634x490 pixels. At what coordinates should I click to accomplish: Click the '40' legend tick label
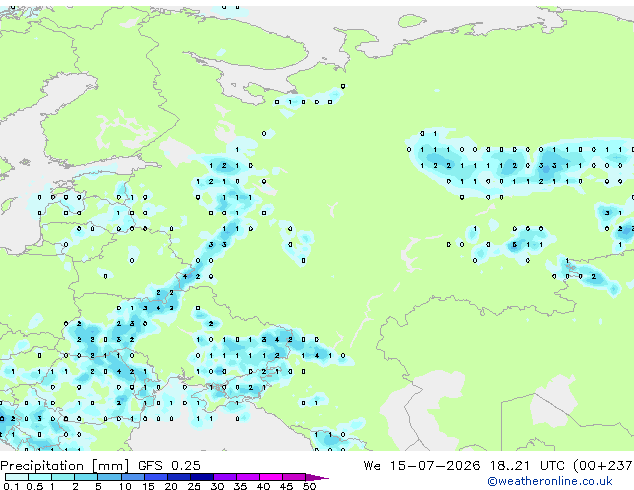[263, 486]
